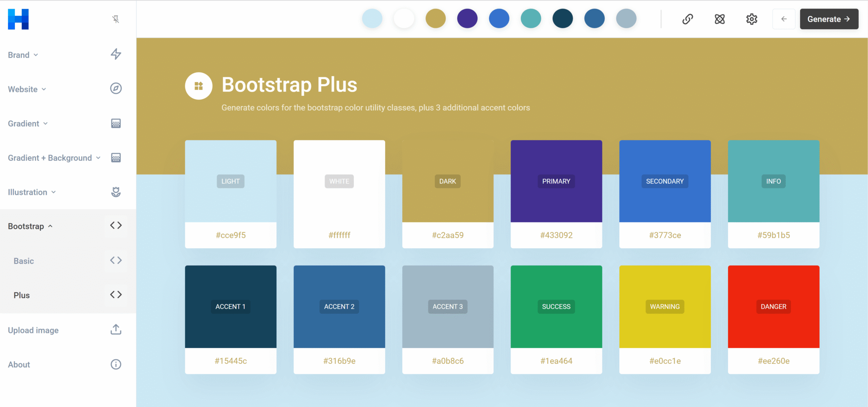Click the code brackets icon next to Bootstrap
The image size is (868, 407).
pos(116,225)
